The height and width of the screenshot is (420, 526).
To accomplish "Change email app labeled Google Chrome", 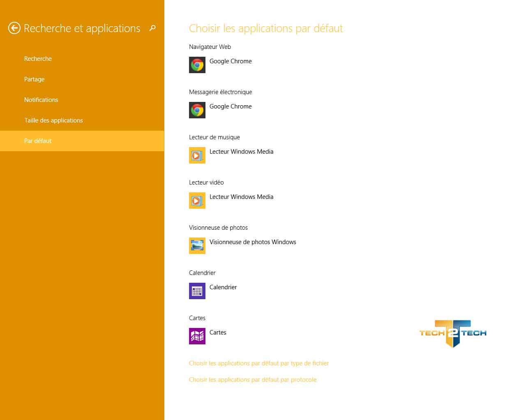I will [231, 106].
